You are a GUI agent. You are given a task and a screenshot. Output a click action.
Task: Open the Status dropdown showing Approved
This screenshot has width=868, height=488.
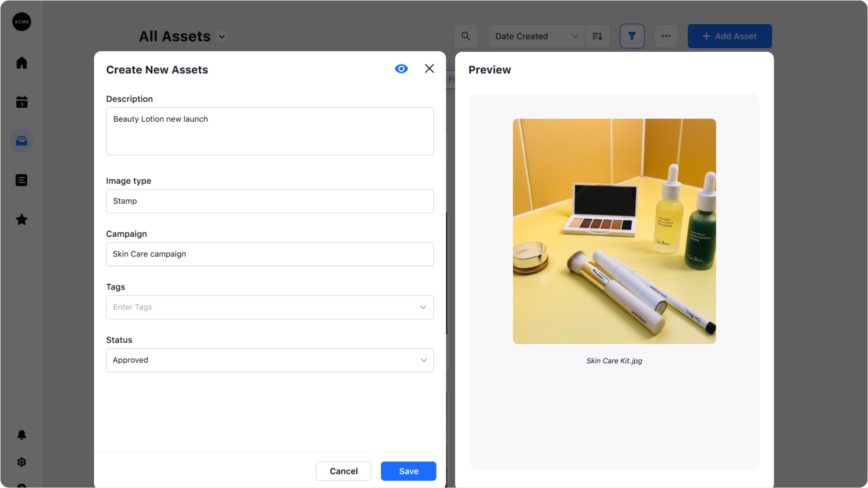click(x=270, y=360)
